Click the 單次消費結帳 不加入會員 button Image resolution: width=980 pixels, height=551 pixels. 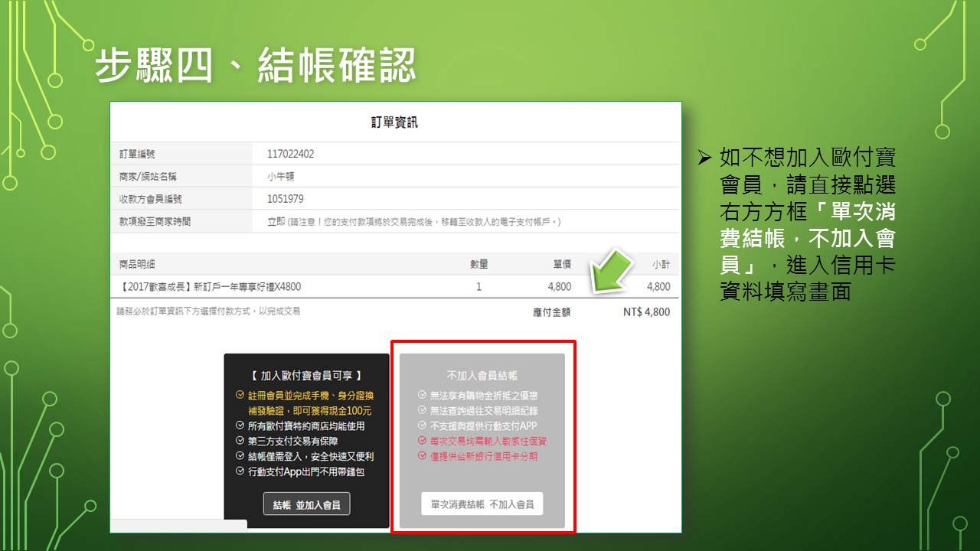coord(482,504)
